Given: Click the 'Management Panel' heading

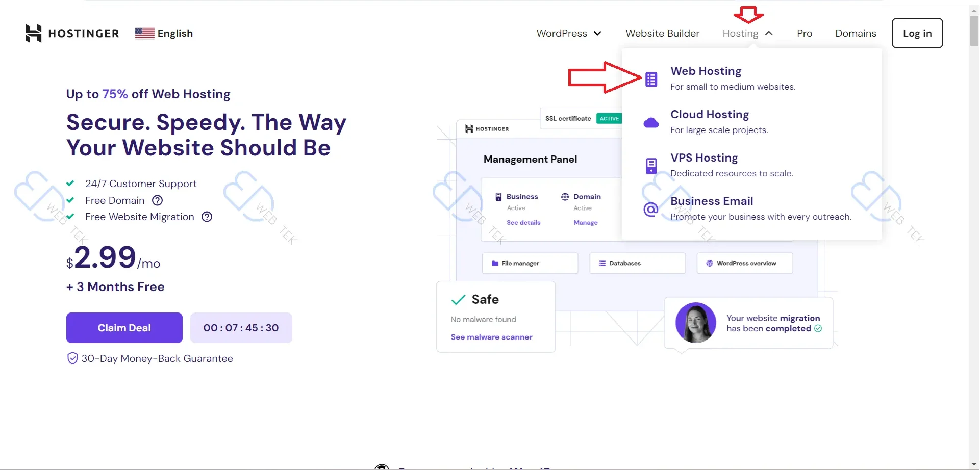Looking at the screenshot, I should pyautogui.click(x=530, y=159).
